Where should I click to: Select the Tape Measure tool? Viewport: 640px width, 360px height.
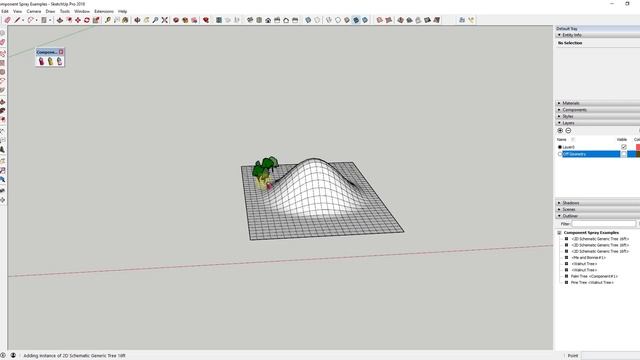pos(108,20)
